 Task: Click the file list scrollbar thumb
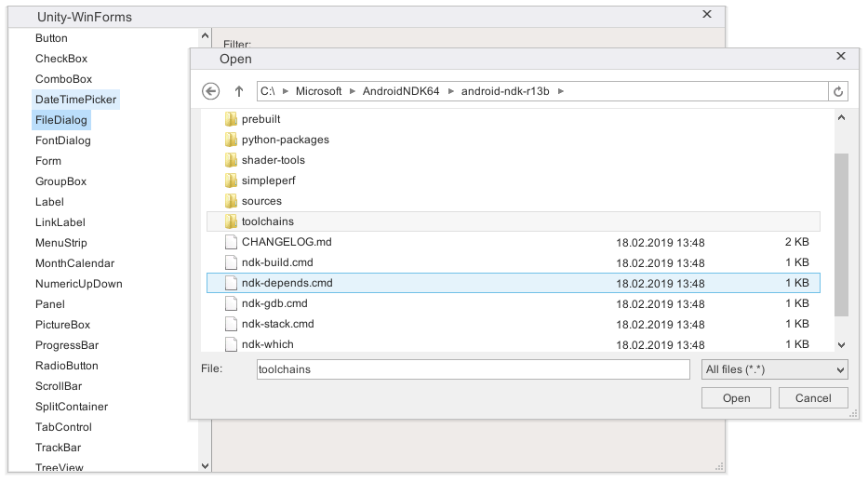point(841,235)
